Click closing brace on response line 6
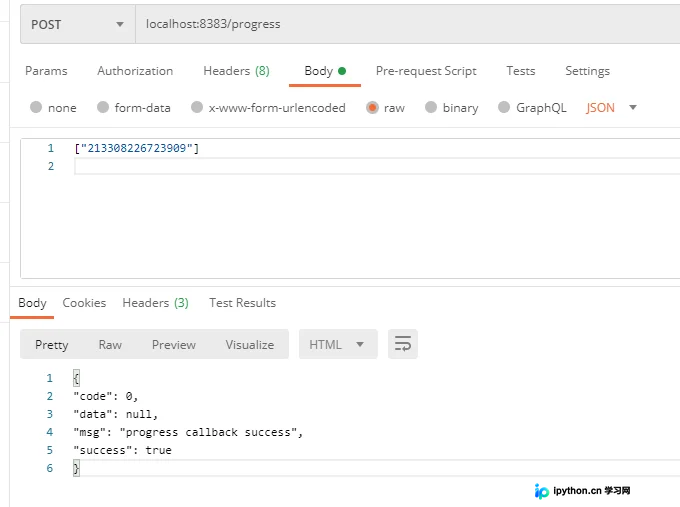Screen dimensions: 680x507 (76, 468)
